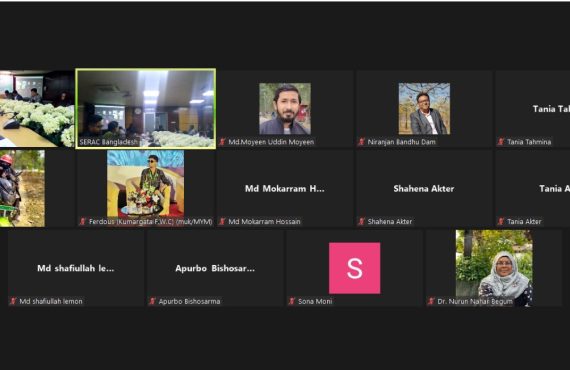The height and width of the screenshot is (370, 570).
Task: Click muted mic icon for Md shafiullah lemon
Action: pyautogui.click(x=13, y=301)
